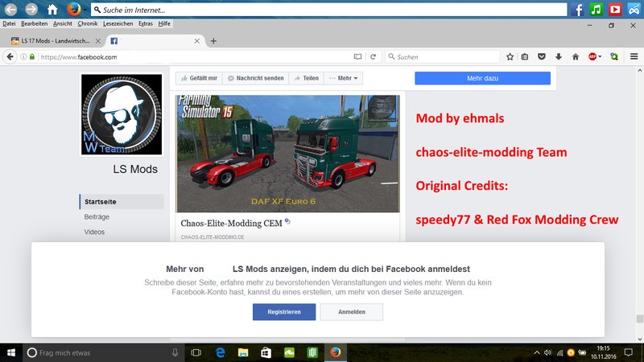
Task: Launch Microsoft Edge from taskbar
Action: (x=220, y=352)
